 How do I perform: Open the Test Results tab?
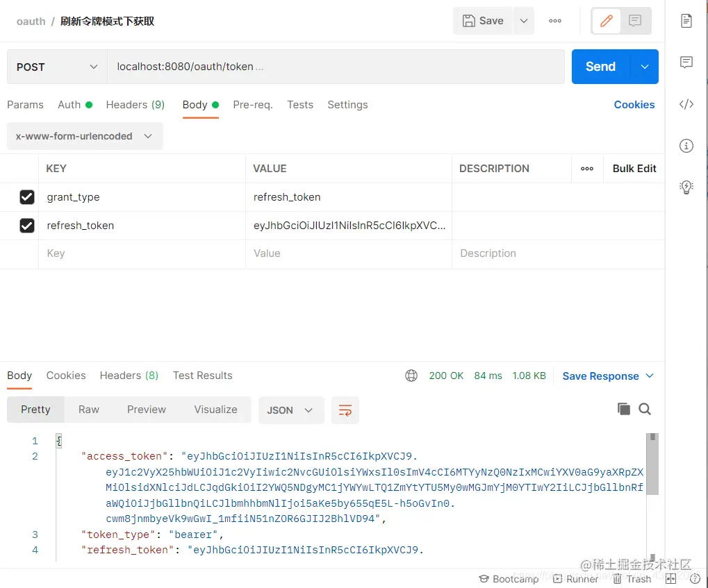pyautogui.click(x=203, y=376)
